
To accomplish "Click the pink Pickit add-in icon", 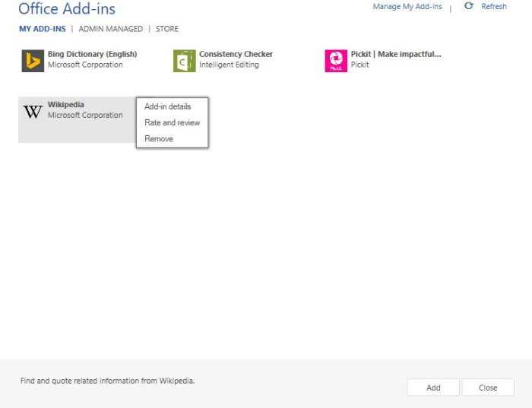I will point(336,61).
